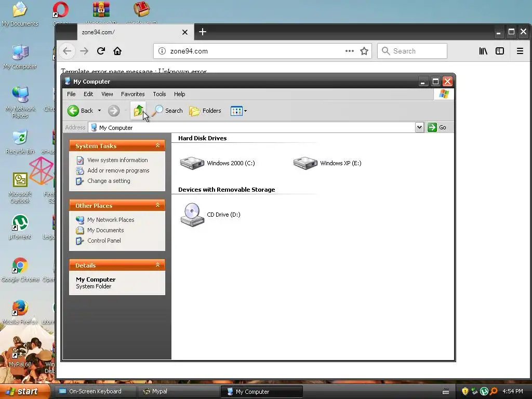
Task: Click the browser home button
Action: point(117,51)
